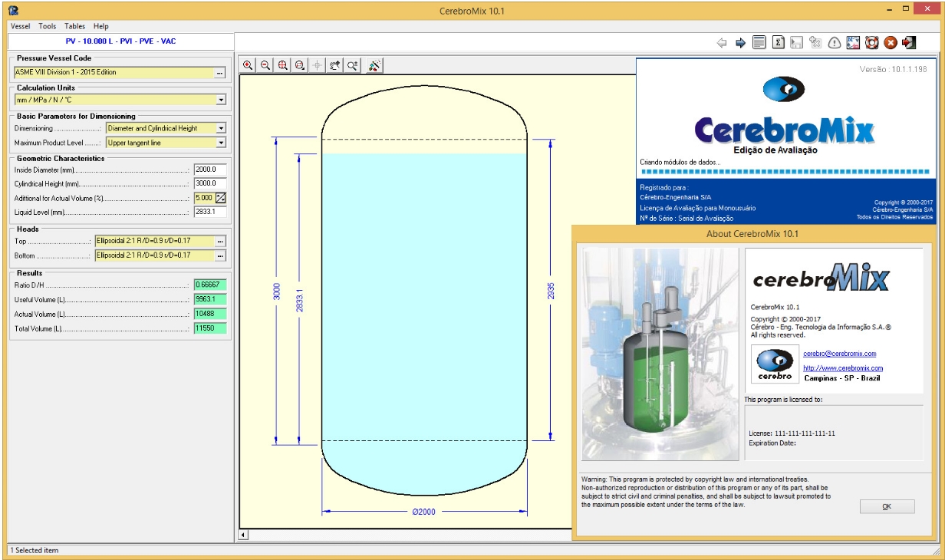Open the report list icon
This screenshot has height=560, width=945.
pyautogui.click(x=759, y=43)
